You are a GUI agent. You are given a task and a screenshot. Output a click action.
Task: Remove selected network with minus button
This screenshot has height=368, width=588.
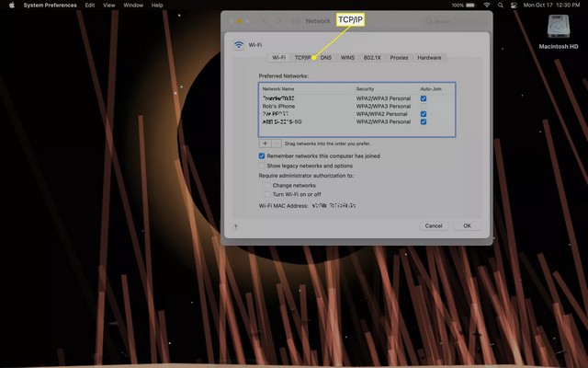pyautogui.click(x=277, y=144)
